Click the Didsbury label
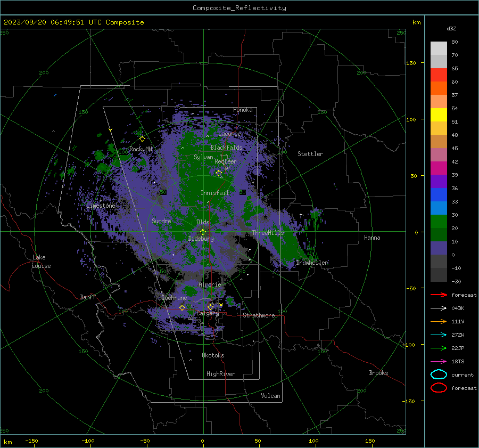479x448 pixels. click(x=201, y=239)
